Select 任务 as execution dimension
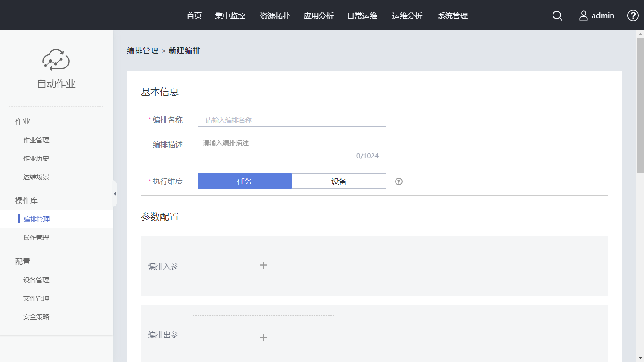This screenshot has width=644, height=362. pos(245,181)
